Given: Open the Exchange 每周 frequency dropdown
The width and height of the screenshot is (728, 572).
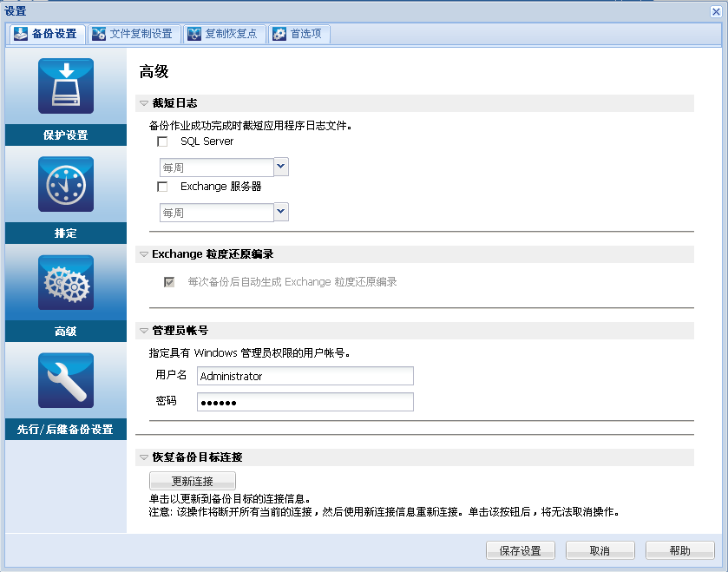Looking at the screenshot, I should (279, 212).
